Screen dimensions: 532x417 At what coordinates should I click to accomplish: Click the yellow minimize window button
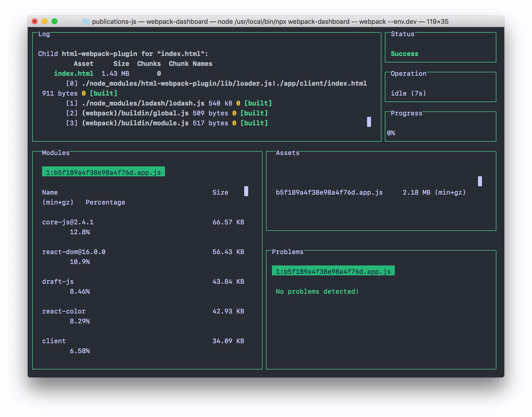point(45,22)
